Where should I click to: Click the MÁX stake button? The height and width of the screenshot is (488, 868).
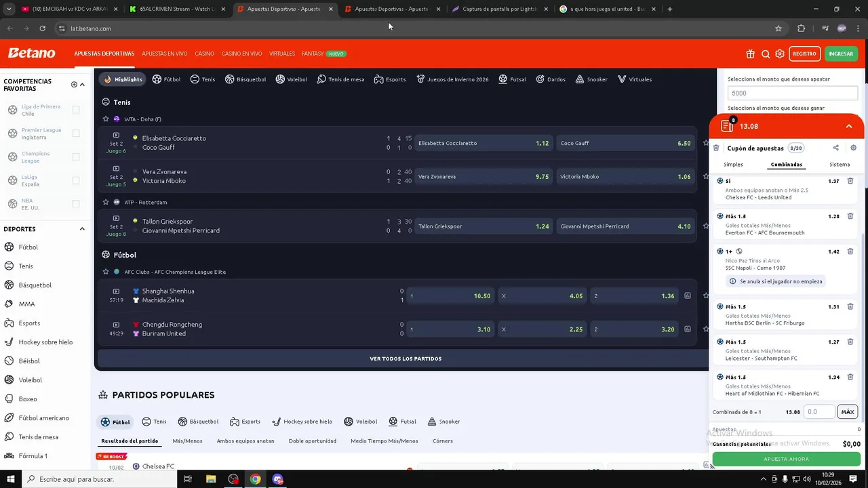point(848,411)
